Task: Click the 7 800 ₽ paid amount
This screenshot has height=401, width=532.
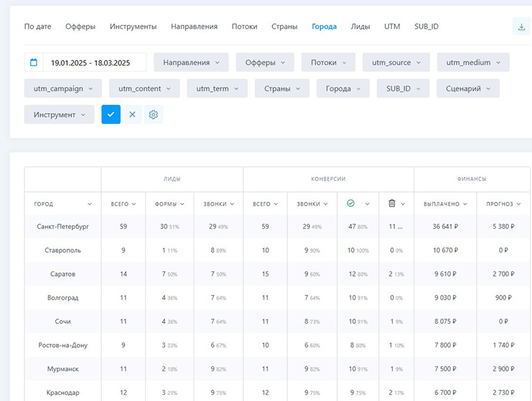Action: click(x=445, y=345)
